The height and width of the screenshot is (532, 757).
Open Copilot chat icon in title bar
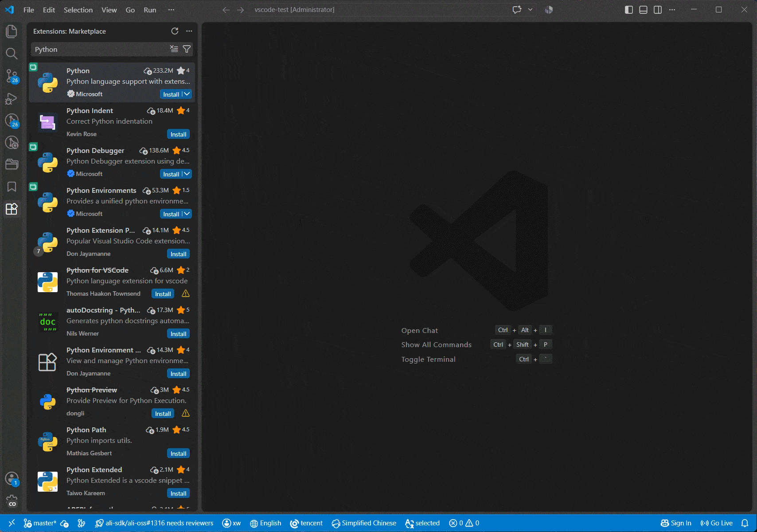(x=517, y=10)
